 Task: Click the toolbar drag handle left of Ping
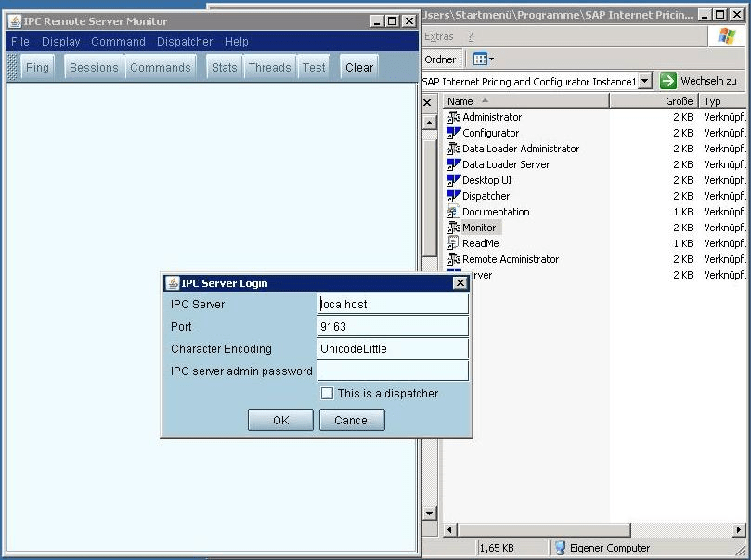pos(12,67)
